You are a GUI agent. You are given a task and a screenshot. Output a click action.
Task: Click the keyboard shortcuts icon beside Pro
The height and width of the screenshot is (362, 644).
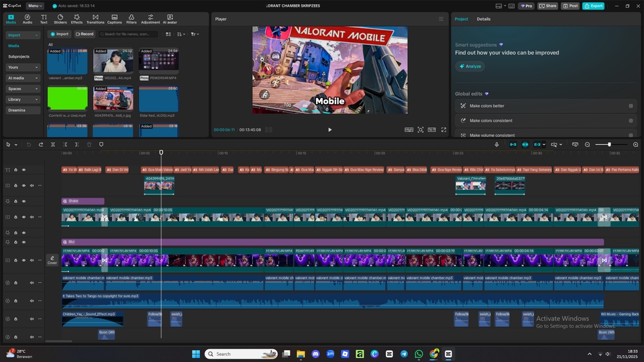point(511,6)
